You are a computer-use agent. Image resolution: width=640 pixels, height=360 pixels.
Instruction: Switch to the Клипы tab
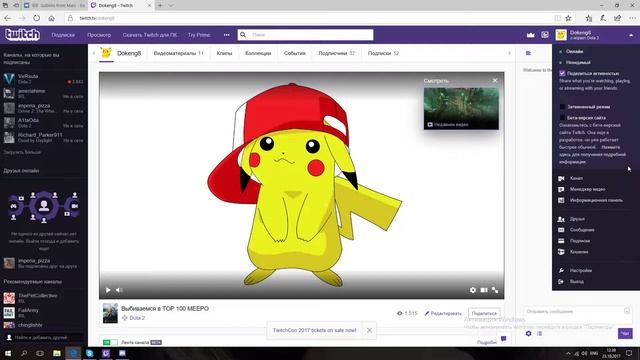(224, 53)
